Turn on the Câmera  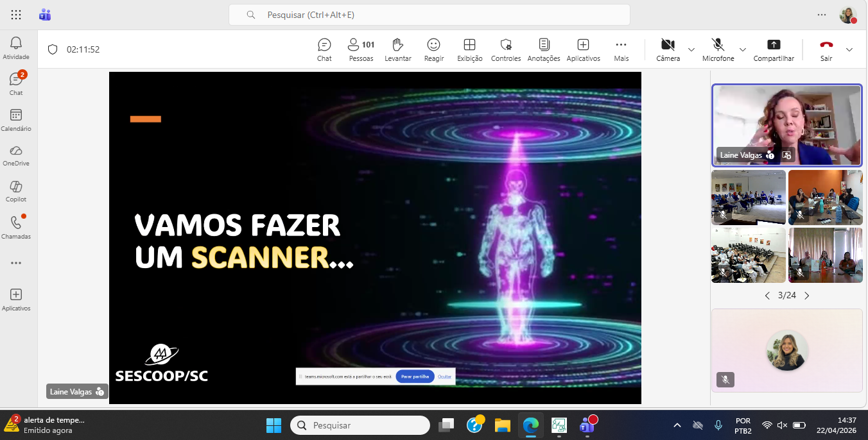(668, 49)
